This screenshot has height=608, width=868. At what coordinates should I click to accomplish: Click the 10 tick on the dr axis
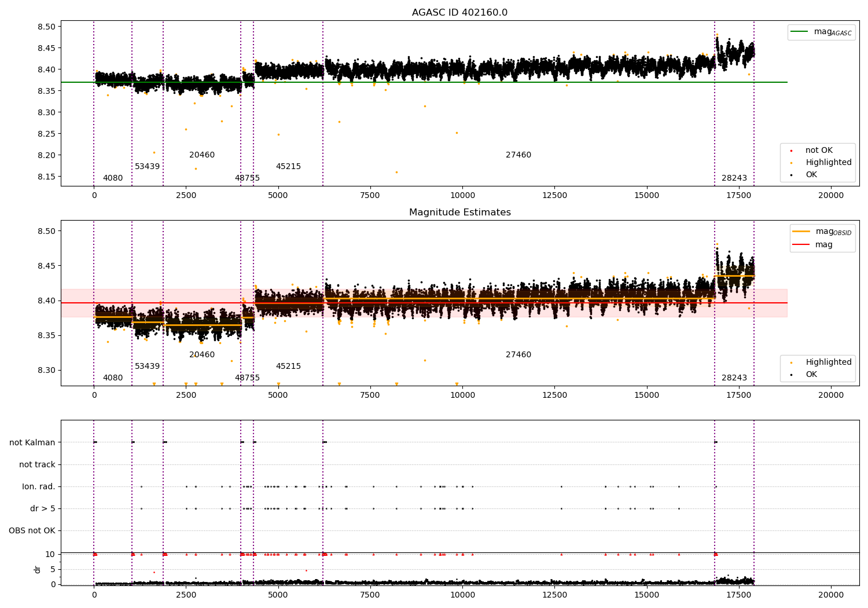50,555
